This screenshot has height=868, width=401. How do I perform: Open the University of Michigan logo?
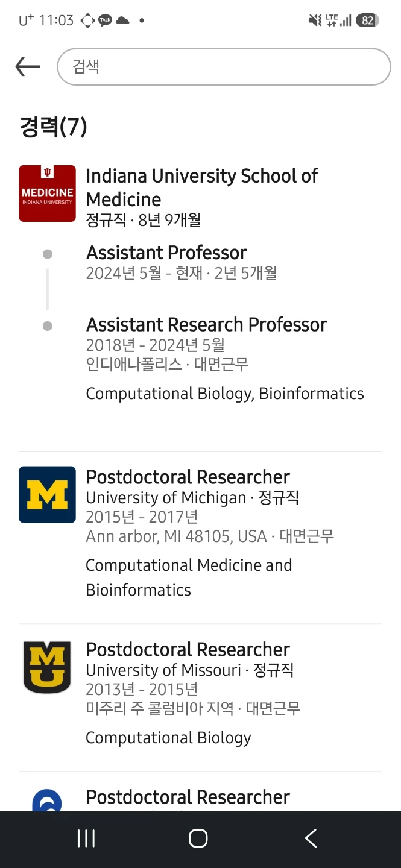(x=47, y=494)
